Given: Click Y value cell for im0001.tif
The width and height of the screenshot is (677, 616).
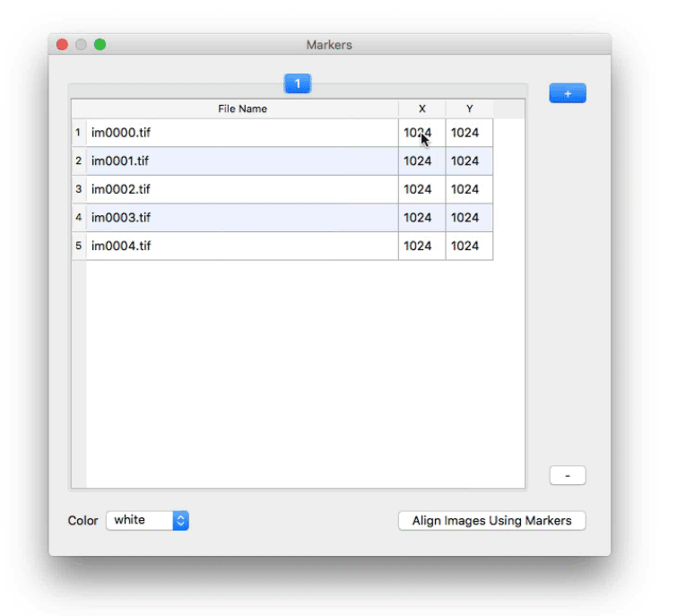Looking at the screenshot, I should 465,161.
